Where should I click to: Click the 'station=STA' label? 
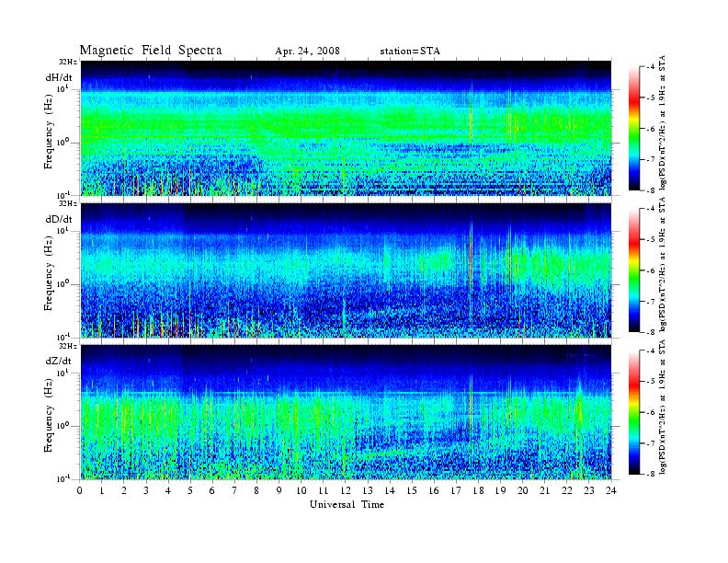[410, 51]
